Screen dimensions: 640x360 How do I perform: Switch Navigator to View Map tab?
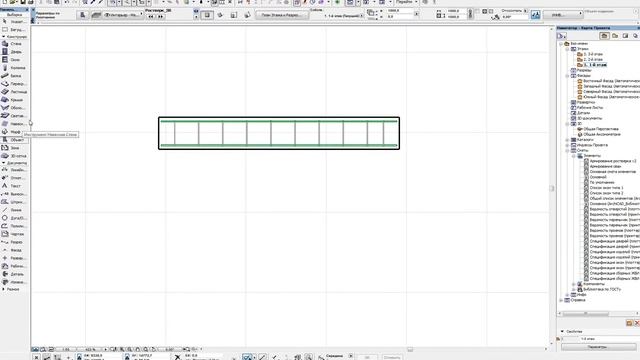click(615, 36)
